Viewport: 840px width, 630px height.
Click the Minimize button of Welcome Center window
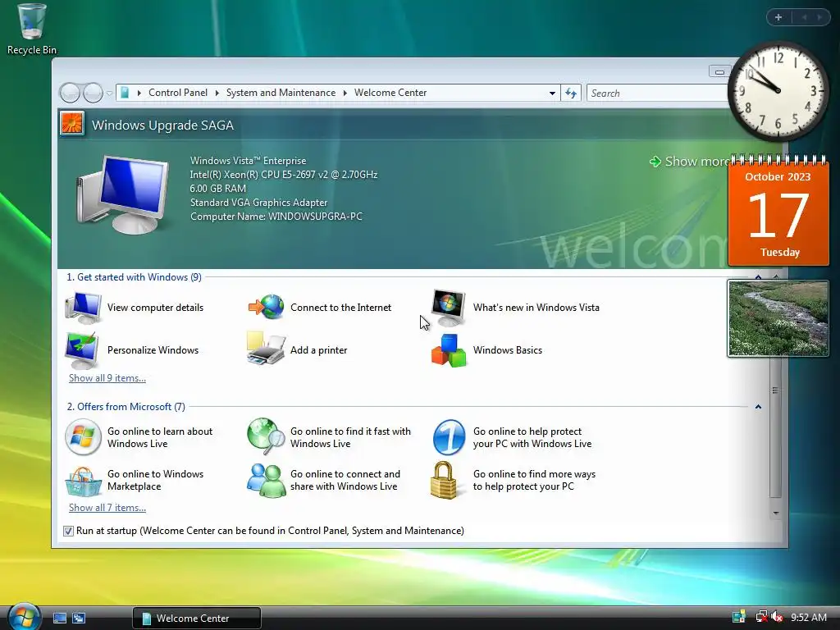pos(719,71)
